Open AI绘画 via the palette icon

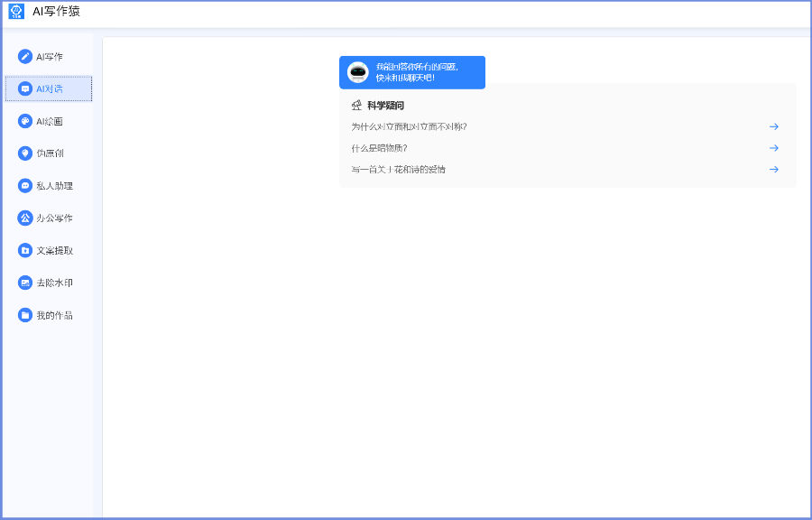coord(25,121)
